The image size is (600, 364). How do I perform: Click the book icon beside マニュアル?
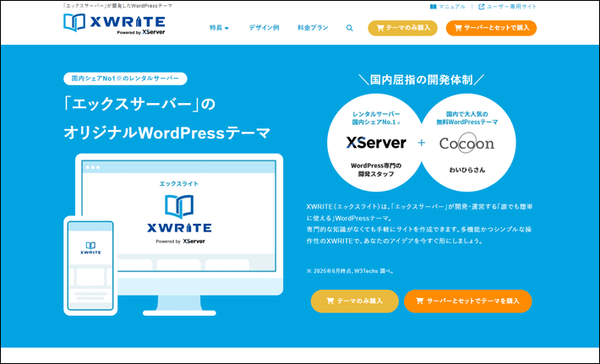pyautogui.click(x=434, y=6)
